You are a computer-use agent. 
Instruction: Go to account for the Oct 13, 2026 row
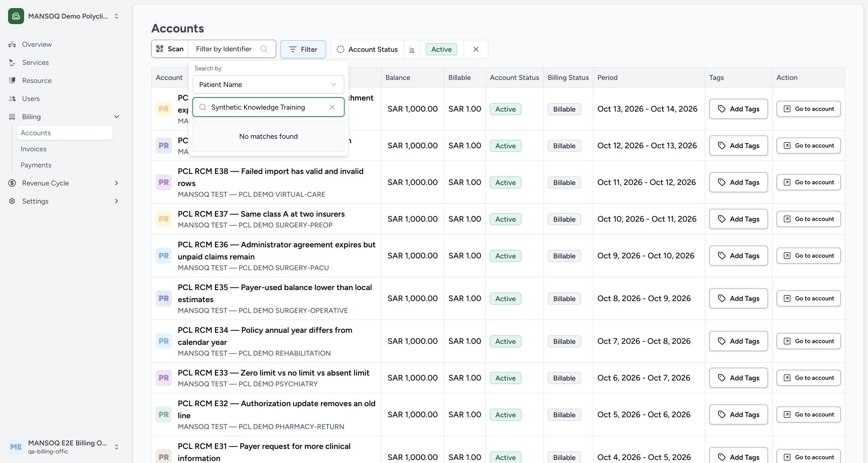808,109
